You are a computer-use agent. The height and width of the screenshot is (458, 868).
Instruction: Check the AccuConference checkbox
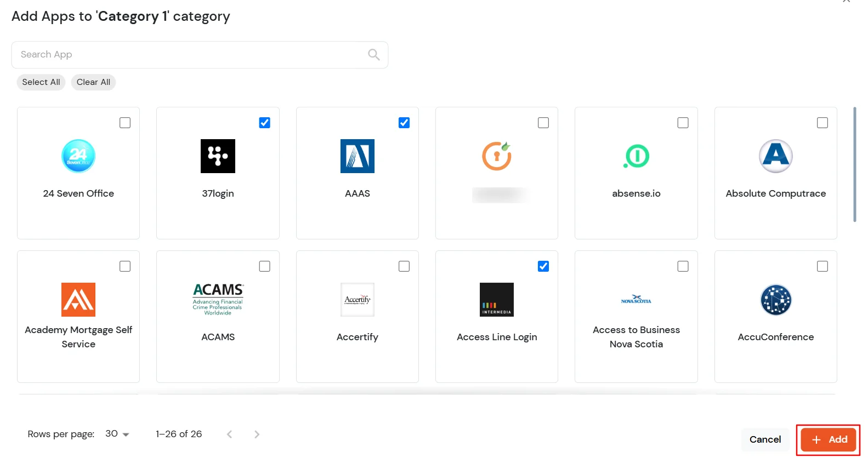click(822, 266)
